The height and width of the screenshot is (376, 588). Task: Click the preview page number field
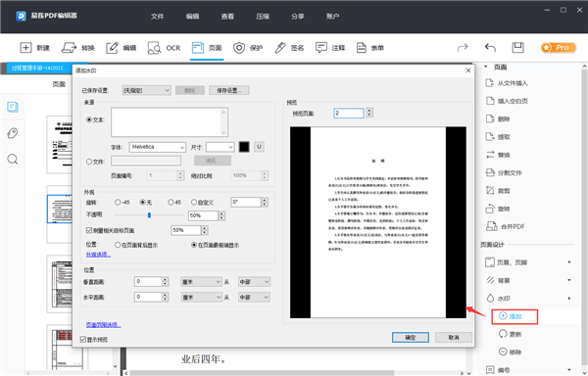[349, 114]
